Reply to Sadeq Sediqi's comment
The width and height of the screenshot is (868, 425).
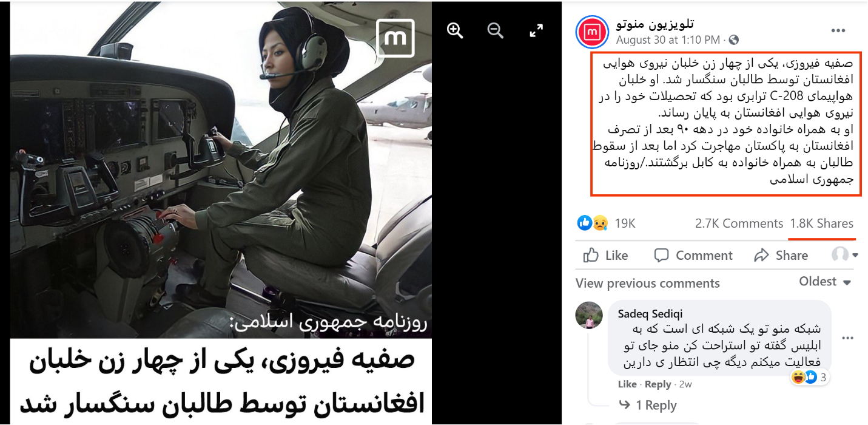click(x=658, y=384)
